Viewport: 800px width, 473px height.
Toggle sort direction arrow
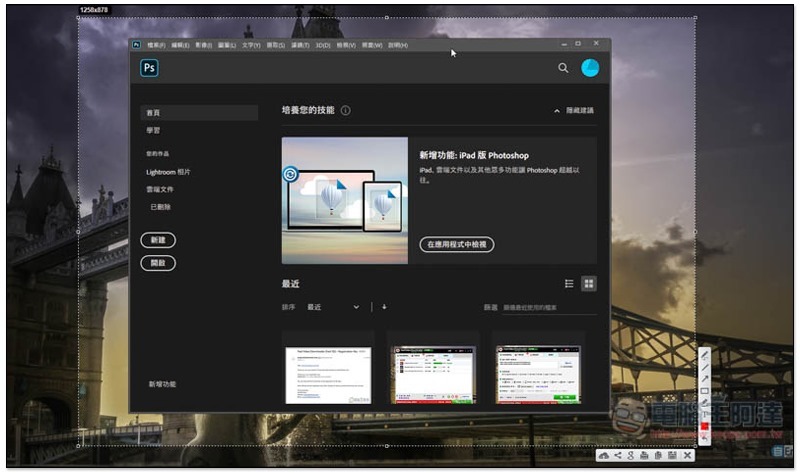384,307
